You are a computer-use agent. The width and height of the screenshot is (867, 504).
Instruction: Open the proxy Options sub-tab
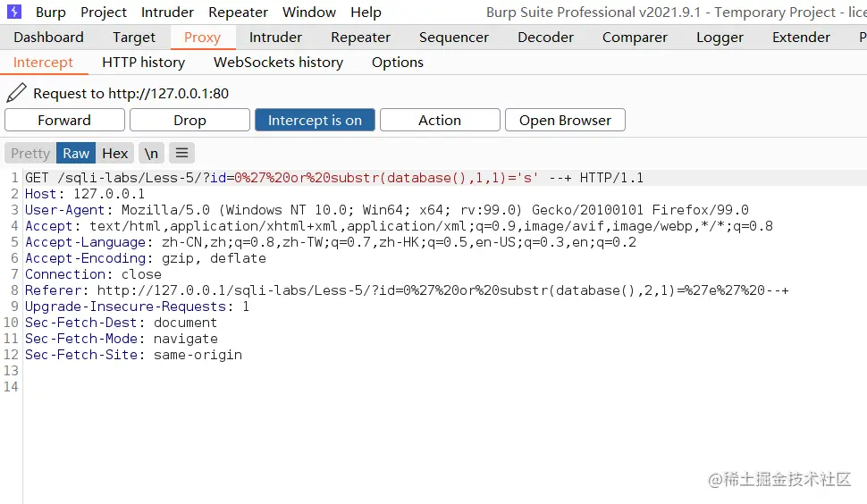398,63
